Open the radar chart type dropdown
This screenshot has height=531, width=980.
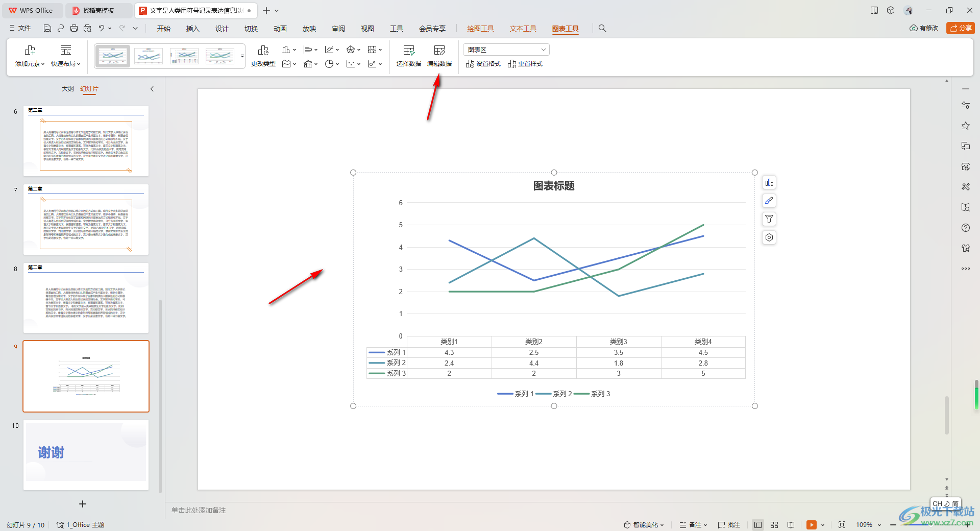point(353,50)
